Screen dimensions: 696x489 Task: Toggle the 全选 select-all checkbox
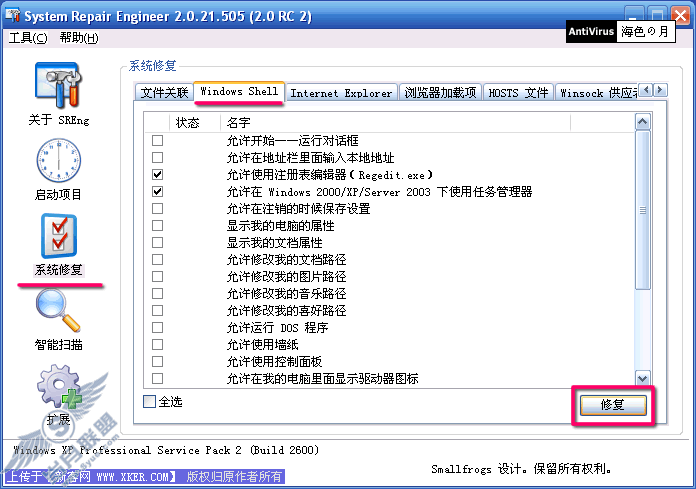point(150,402)
